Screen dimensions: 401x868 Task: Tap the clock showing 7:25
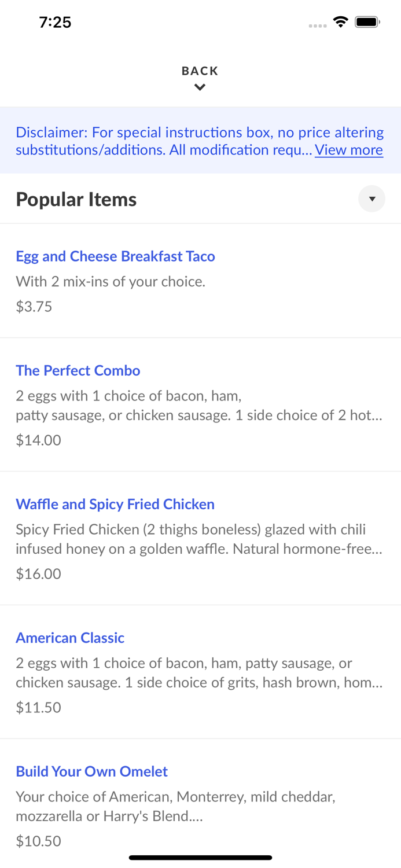[56, 22]
